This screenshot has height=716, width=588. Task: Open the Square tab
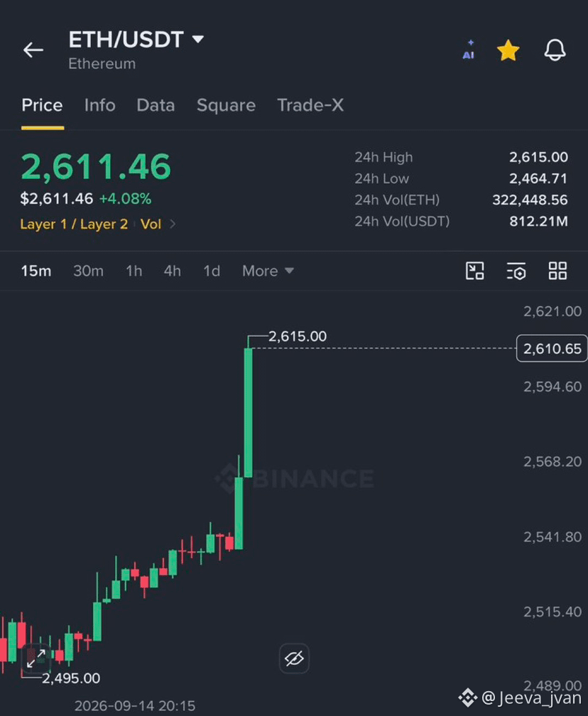coord(226,105)
